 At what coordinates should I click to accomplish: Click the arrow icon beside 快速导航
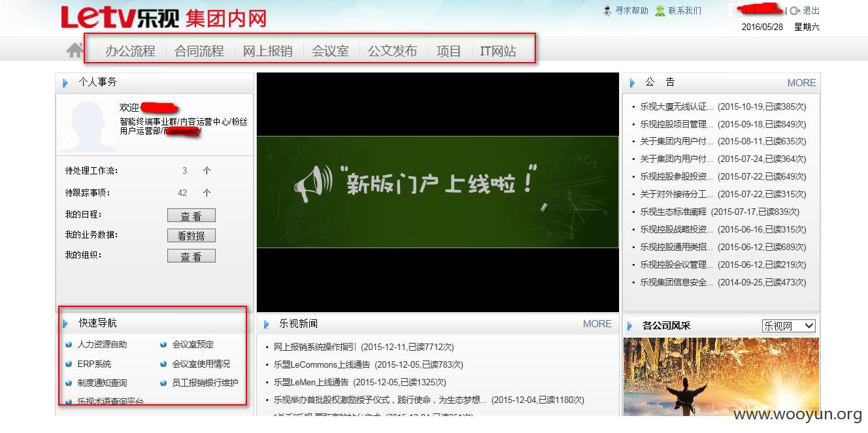(65, 323)
